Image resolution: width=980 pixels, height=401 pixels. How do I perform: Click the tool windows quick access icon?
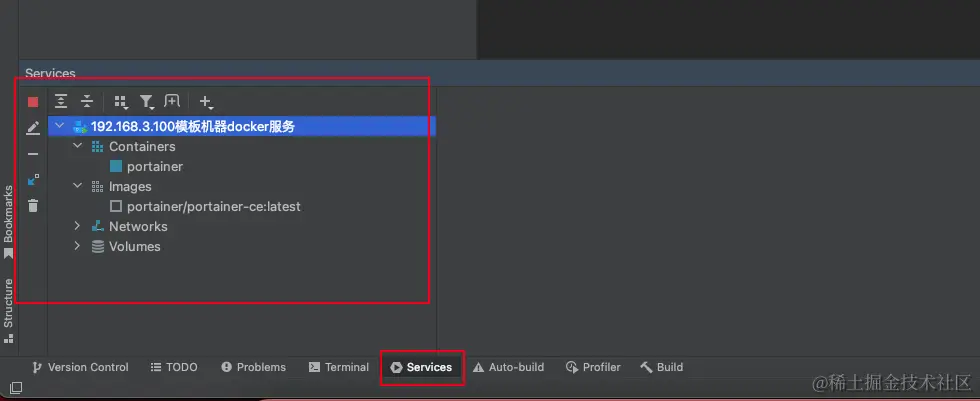coord(16,388)
